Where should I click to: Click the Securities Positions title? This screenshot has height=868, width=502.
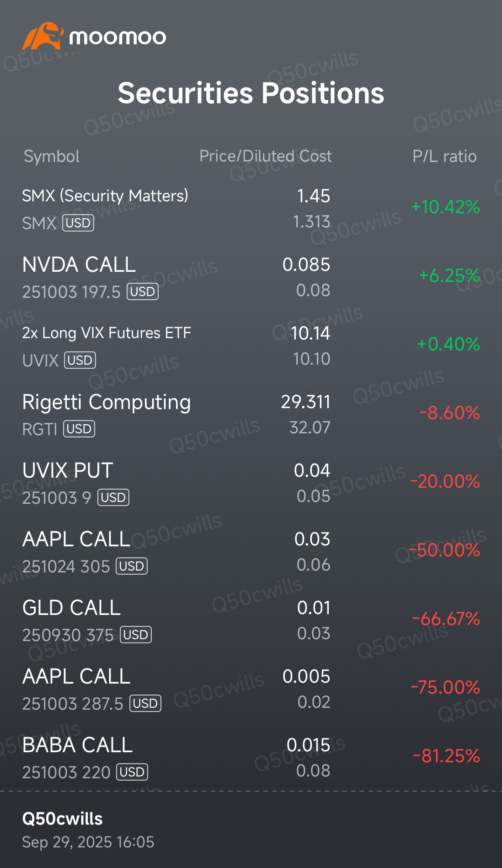[x=251, y=93]
